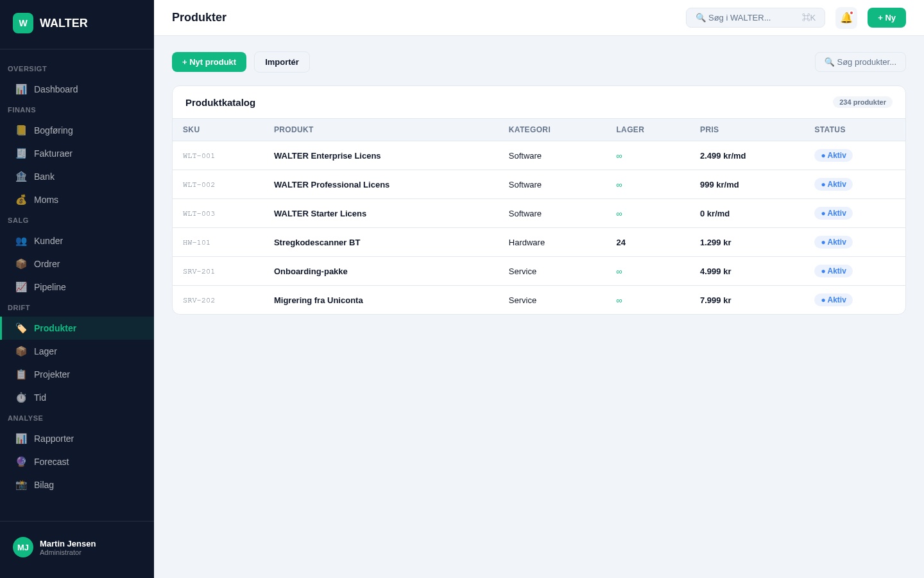Viewport: 924px width, 578px height.
Task: Click the Projekter clipboard icon
Action: (21, 374)
